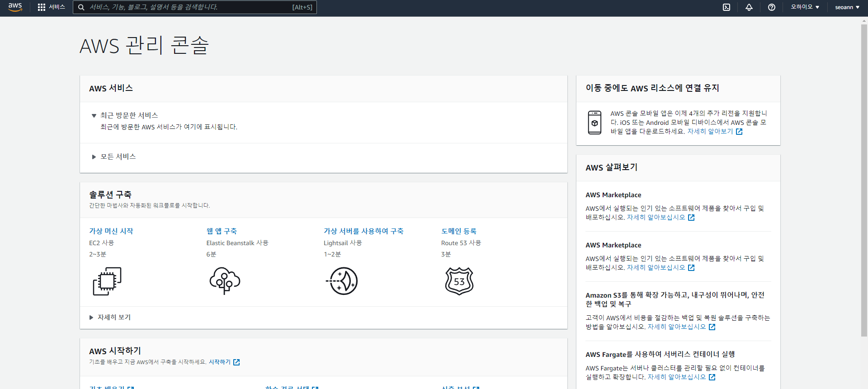Click the Elastic Beanstalk cloud tree icon

pyautogui.click(x=225, y=281)
